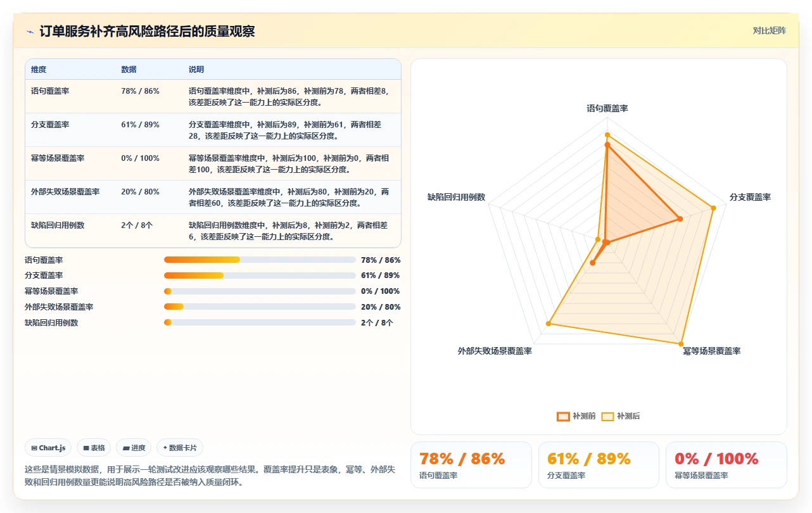Toggle the 补测后 legend series
Image resolution: width=812 pixels, height=513 pixels.
(621, 416)
